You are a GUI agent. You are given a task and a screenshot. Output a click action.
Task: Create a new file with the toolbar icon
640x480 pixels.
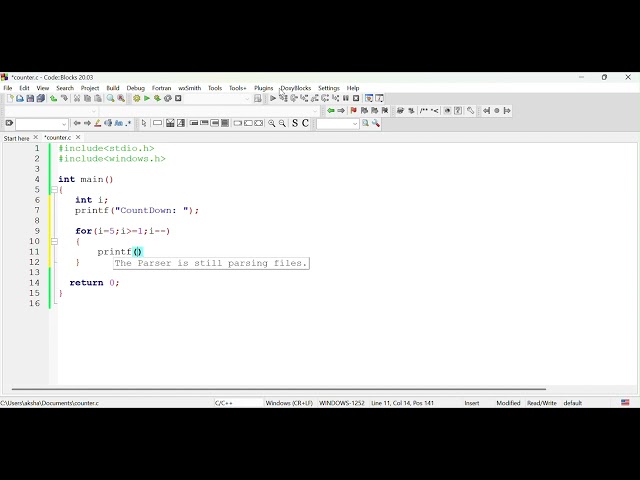[x=10, y=98]
